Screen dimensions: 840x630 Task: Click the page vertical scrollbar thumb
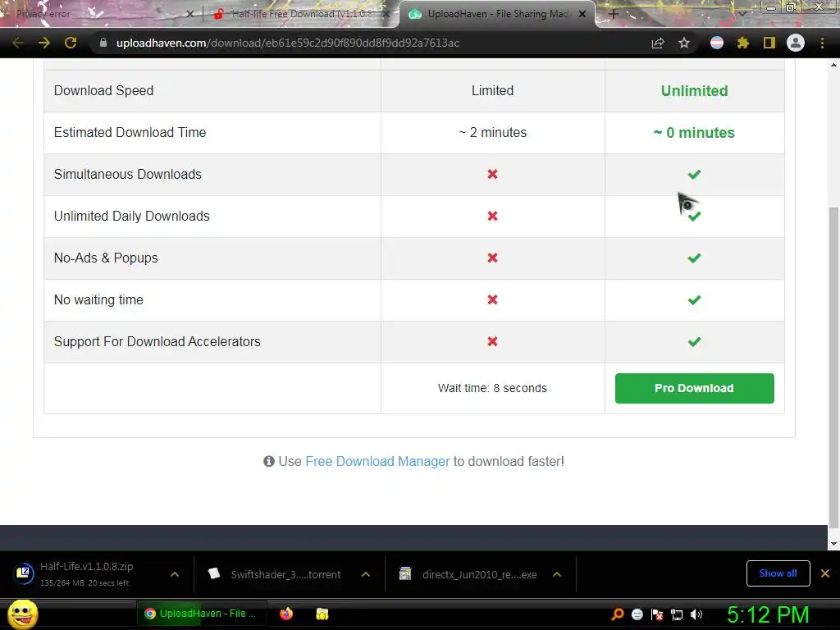[833, 367]
